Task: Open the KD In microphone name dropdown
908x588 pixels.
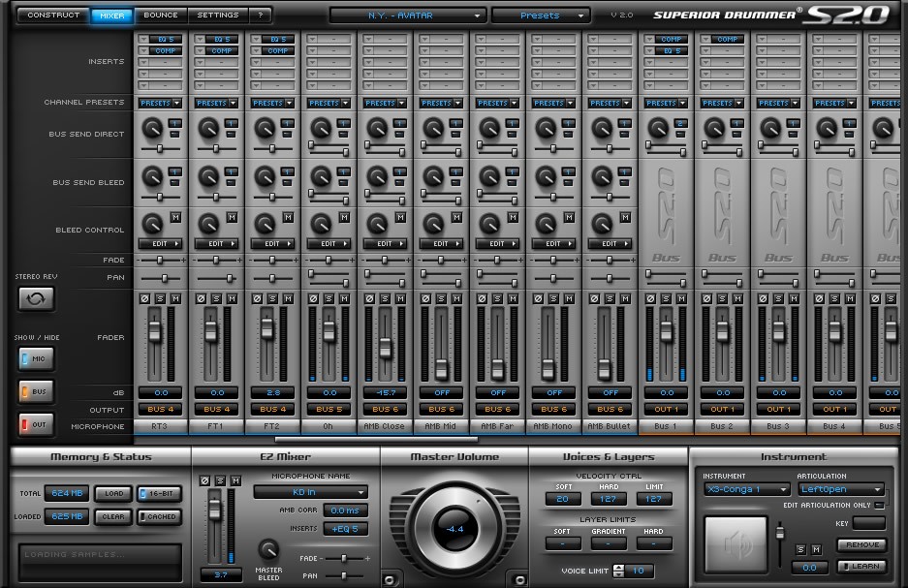Action: pos(310,492)
